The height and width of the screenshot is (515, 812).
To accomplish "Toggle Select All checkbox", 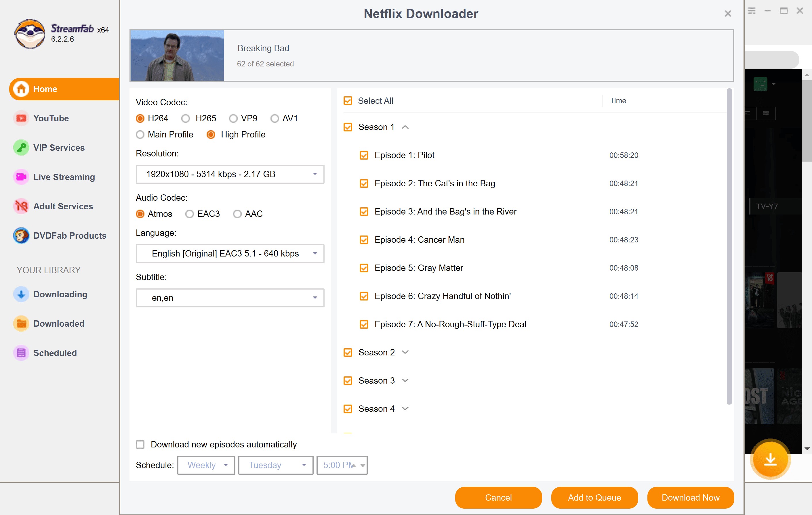I will 348,101.
